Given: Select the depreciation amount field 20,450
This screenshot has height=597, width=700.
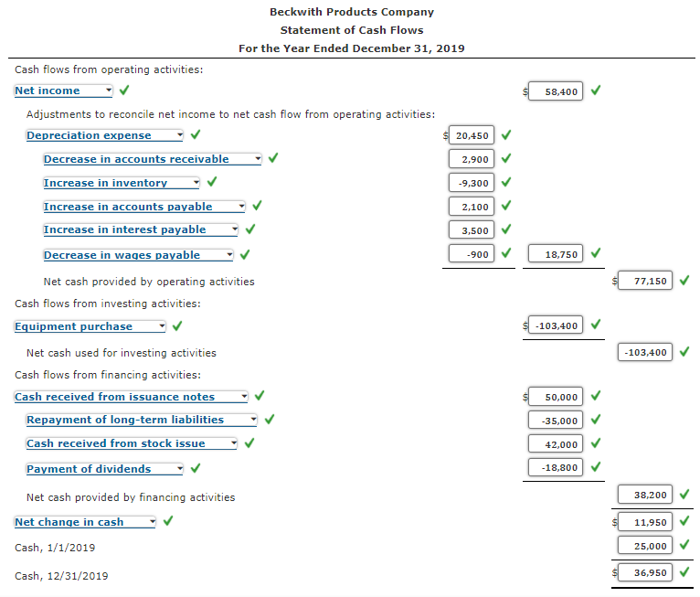Looking at the screenshot, I should coord(472,134).
